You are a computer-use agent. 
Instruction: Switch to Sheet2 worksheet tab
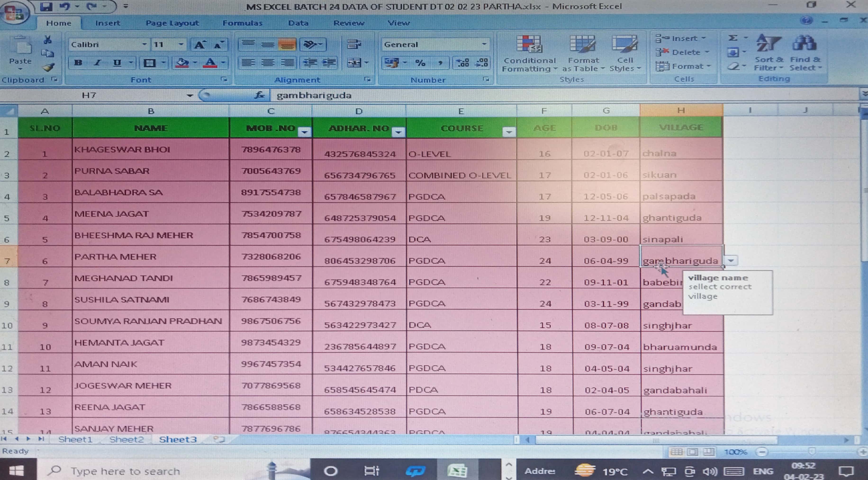coord(126,439)
